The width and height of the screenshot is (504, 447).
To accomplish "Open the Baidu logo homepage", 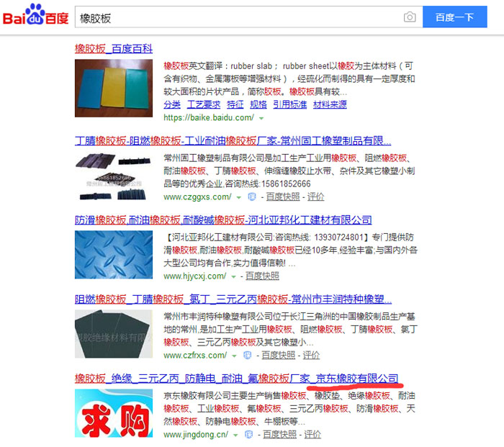I will tap(36, 15).
